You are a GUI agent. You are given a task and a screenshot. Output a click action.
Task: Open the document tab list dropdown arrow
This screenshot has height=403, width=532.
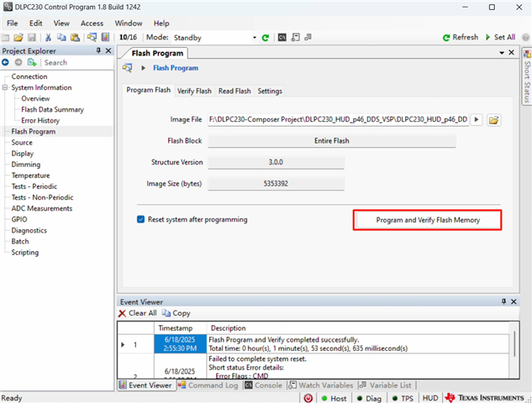pos(502,53)
